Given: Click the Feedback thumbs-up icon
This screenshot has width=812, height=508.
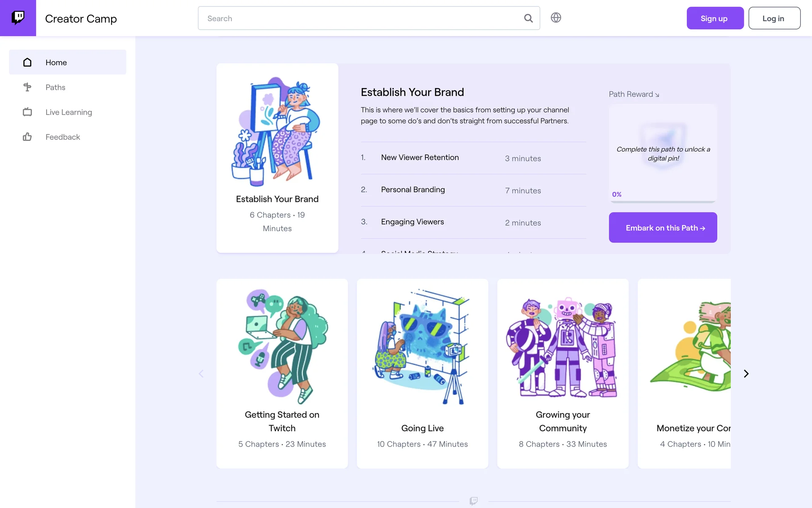Looking at the screenshot, I should point(27,137).
